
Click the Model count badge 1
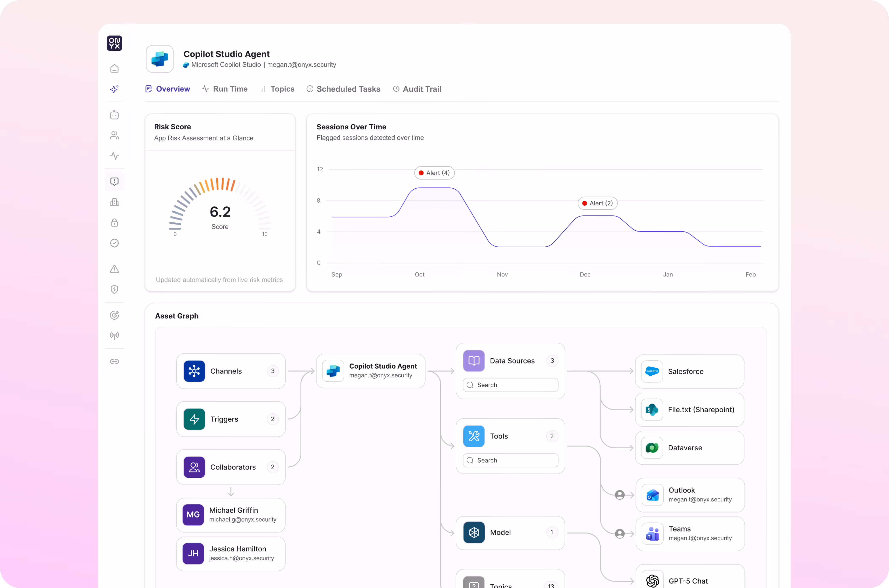click(x=552, y=532)
